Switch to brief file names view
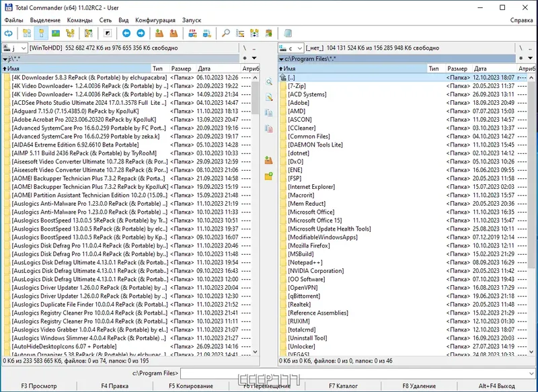The height and width of the screenshot is (392, 538). click(27, 33)
